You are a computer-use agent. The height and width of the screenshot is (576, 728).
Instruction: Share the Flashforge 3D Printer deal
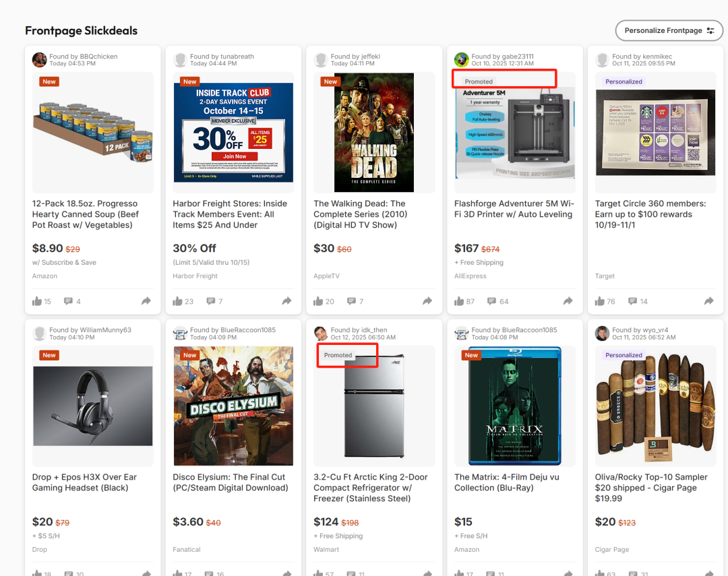coord(568,301)
